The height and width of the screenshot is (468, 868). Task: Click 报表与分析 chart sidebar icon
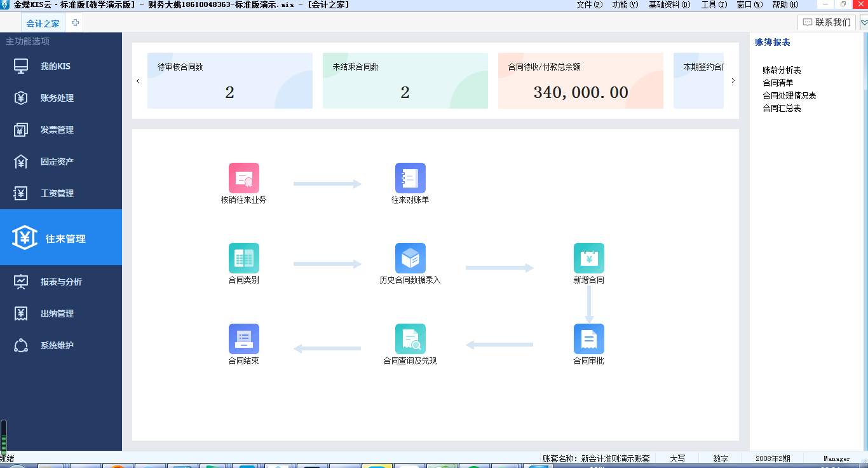21,282
